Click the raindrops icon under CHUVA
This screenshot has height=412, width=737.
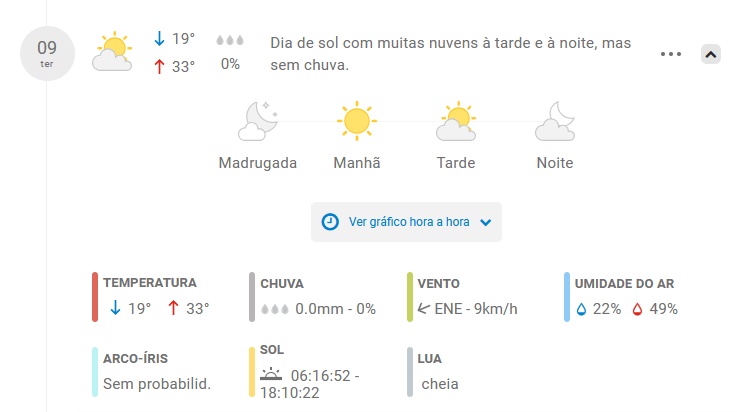click(275, 309)
